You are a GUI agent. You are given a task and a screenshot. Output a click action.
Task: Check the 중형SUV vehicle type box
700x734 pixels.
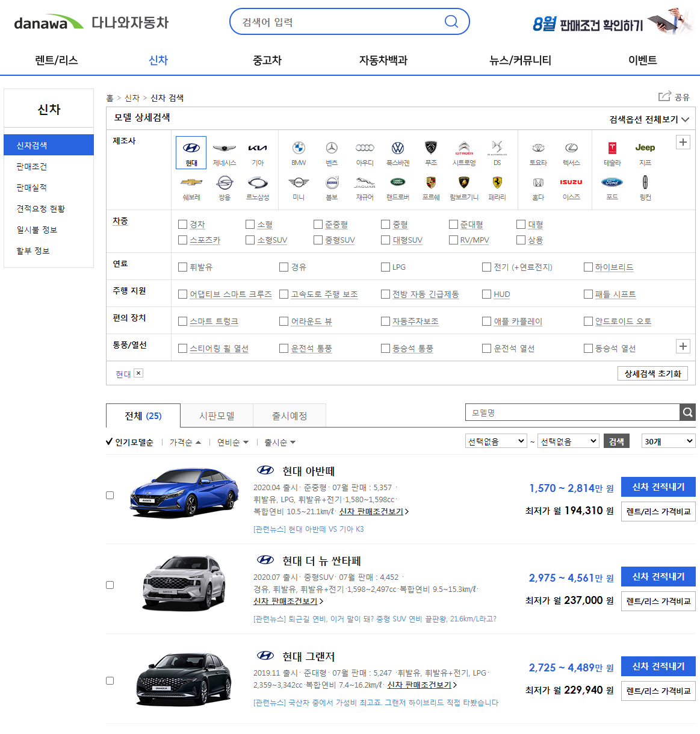318,240
